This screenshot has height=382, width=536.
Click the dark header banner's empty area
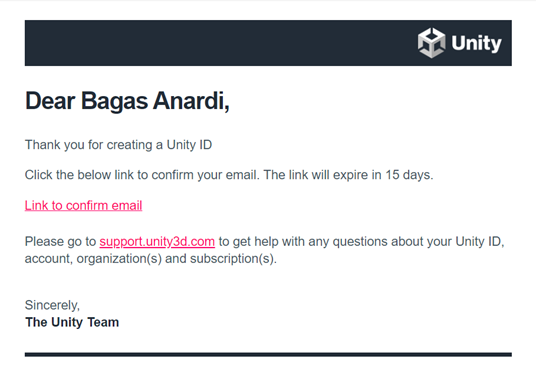(x=219, y=43)
